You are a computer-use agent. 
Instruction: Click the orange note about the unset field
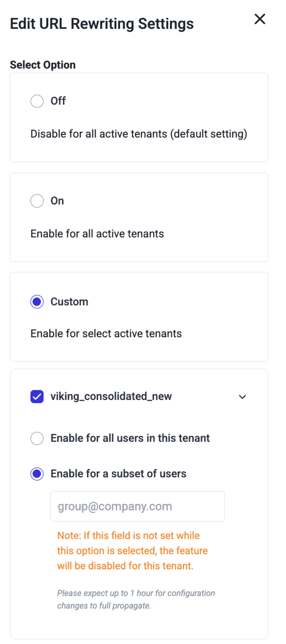click(x=133, y=551)
